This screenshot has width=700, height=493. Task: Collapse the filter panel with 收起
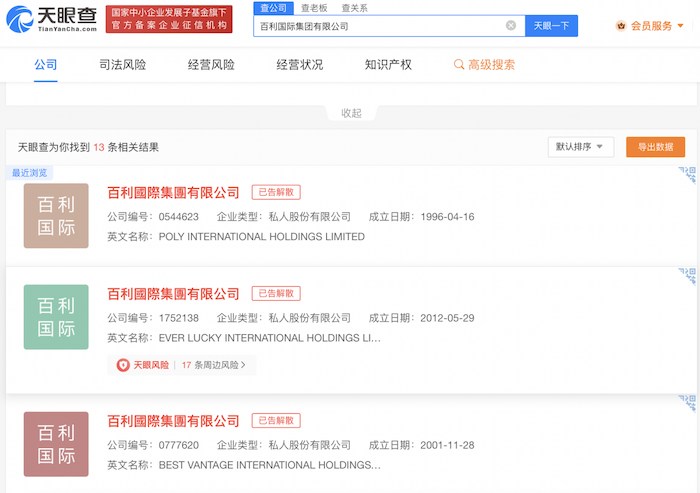(351, 113)
